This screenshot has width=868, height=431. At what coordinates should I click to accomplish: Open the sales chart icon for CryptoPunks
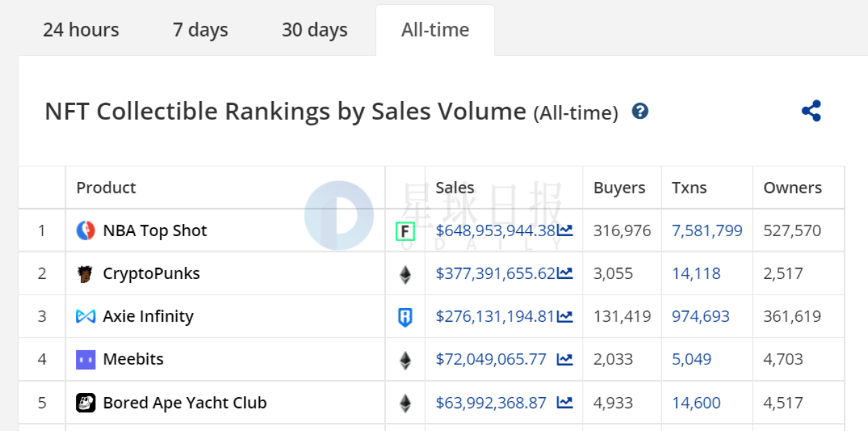click(564, 274)
